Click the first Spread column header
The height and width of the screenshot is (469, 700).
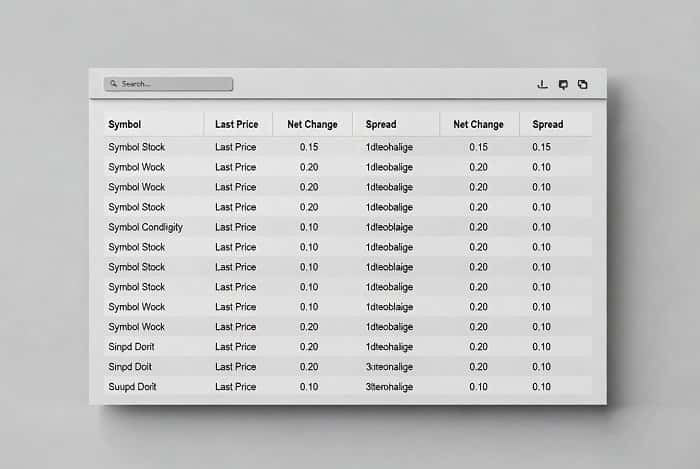381,125
